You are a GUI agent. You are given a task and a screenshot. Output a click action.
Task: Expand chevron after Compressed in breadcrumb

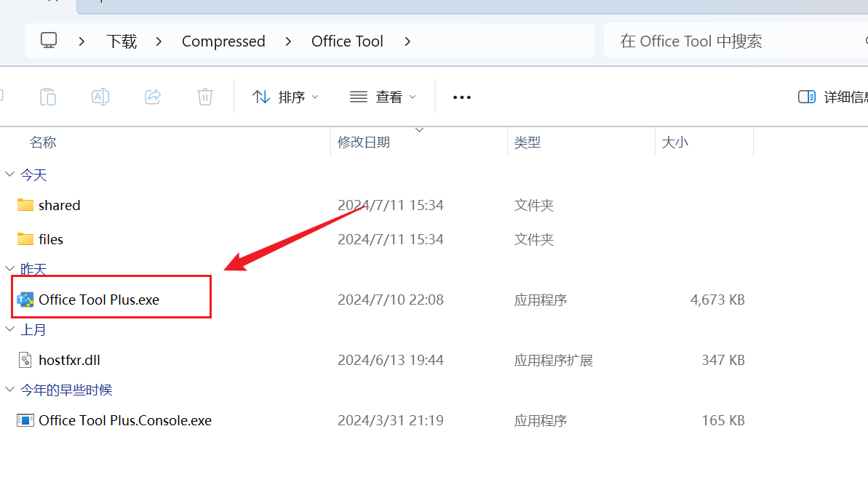288,41
